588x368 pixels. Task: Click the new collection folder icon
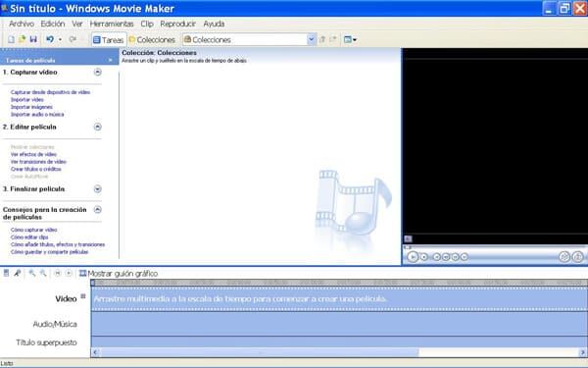[x=333, y=39]
